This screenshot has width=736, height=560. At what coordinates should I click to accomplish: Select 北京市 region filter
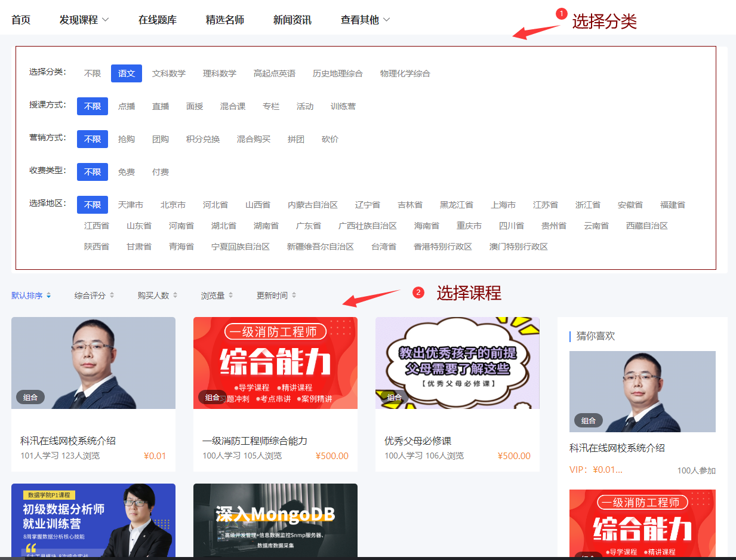[173, 204]
